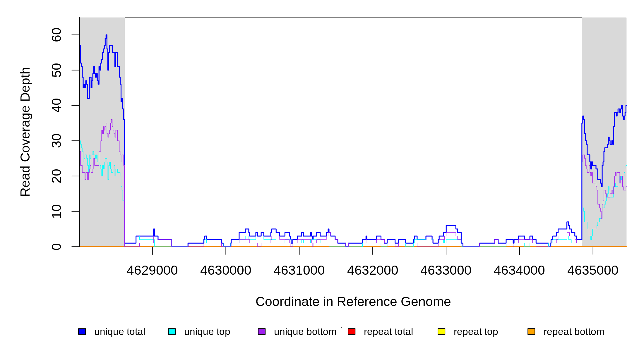Click the x-axis tick label 4635000
Viewport: 644px width, 351px height.
point(593,270)
